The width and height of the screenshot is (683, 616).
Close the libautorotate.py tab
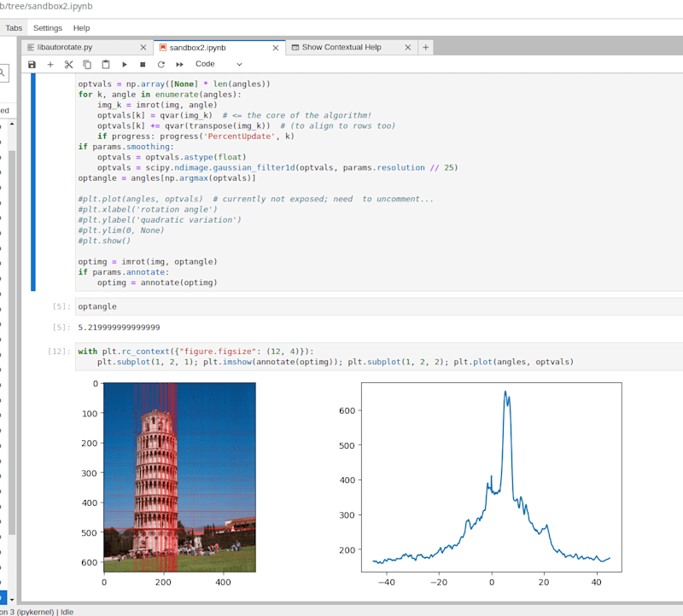[x=143, y=48]
